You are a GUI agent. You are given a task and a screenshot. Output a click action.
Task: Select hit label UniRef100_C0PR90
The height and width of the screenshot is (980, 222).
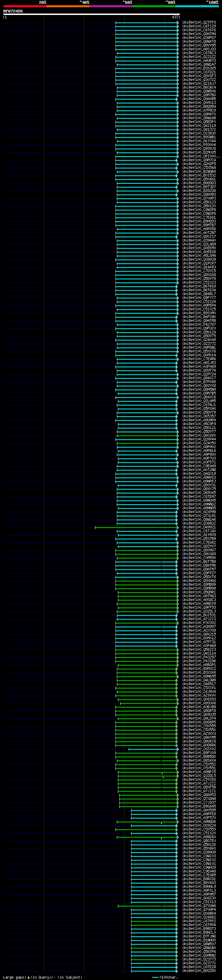pos(199,558)
